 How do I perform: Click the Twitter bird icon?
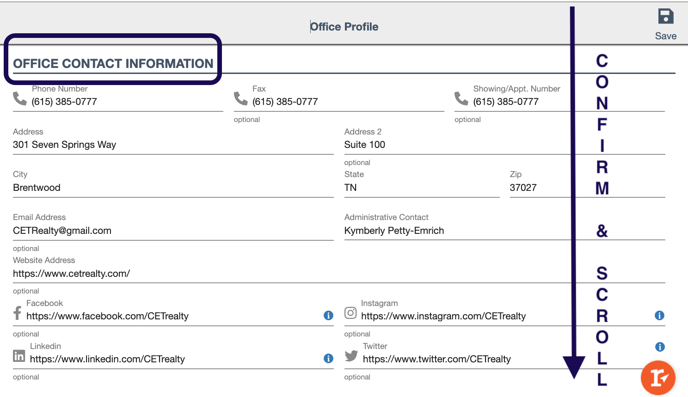(351, 355)
